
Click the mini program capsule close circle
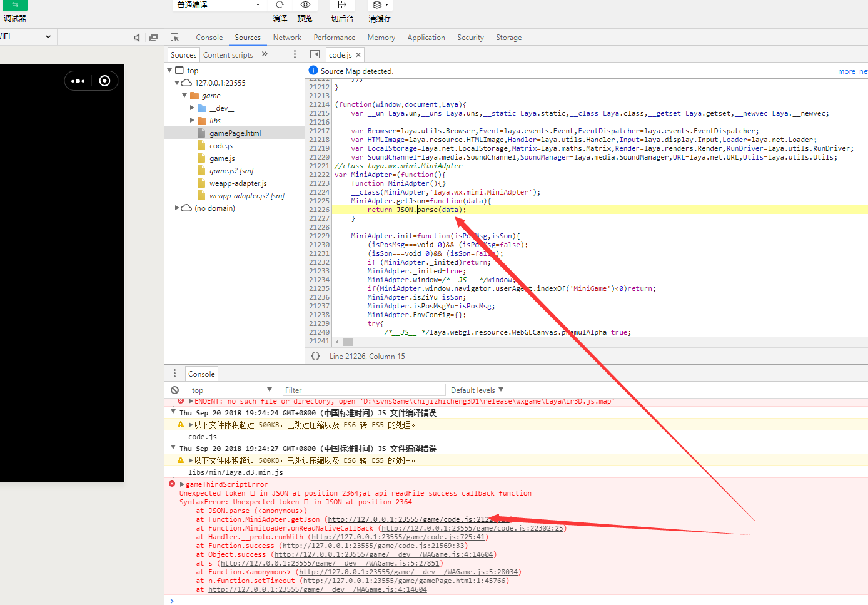(x=105, y=81)
